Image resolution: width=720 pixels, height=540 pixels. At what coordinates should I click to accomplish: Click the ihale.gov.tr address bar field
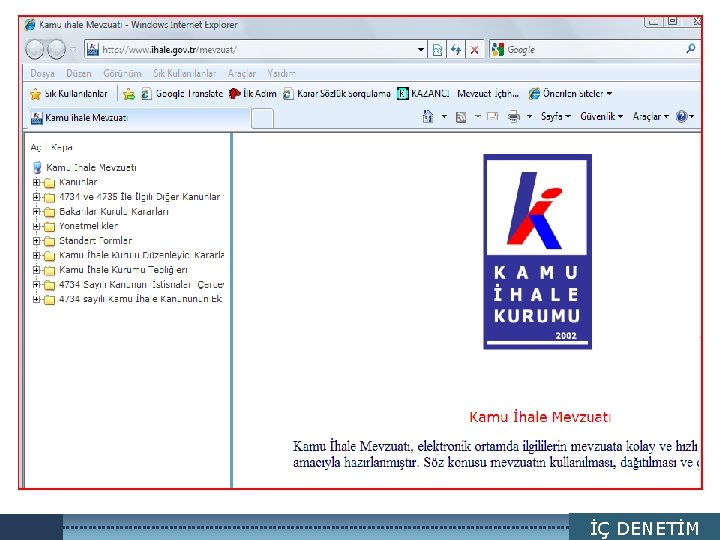coord(256,50)
